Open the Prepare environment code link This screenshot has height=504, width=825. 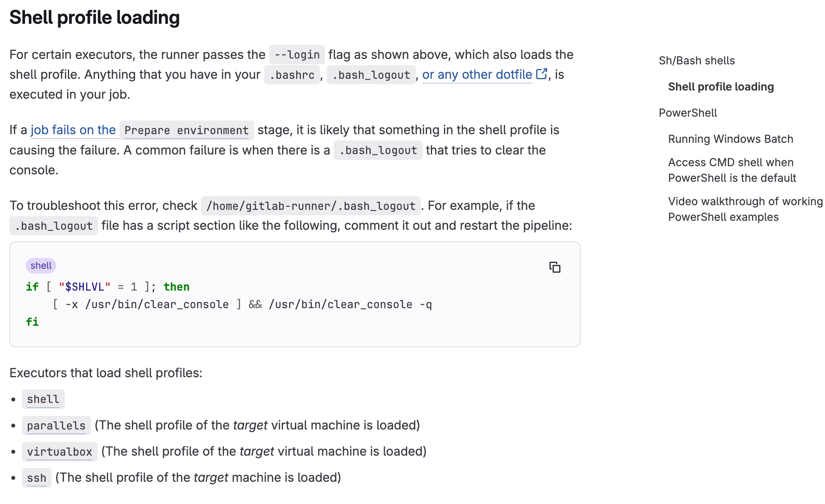click(x=187, y=130)
